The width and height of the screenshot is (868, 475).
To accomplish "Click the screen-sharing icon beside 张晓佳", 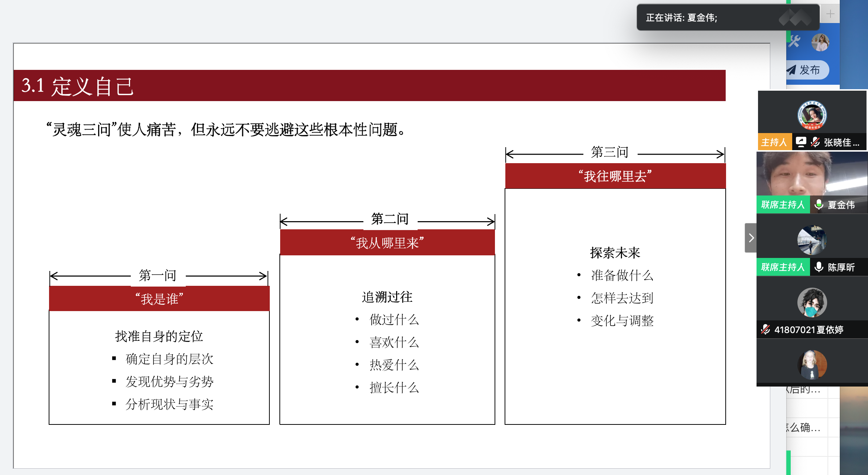I will coord(801,142).
